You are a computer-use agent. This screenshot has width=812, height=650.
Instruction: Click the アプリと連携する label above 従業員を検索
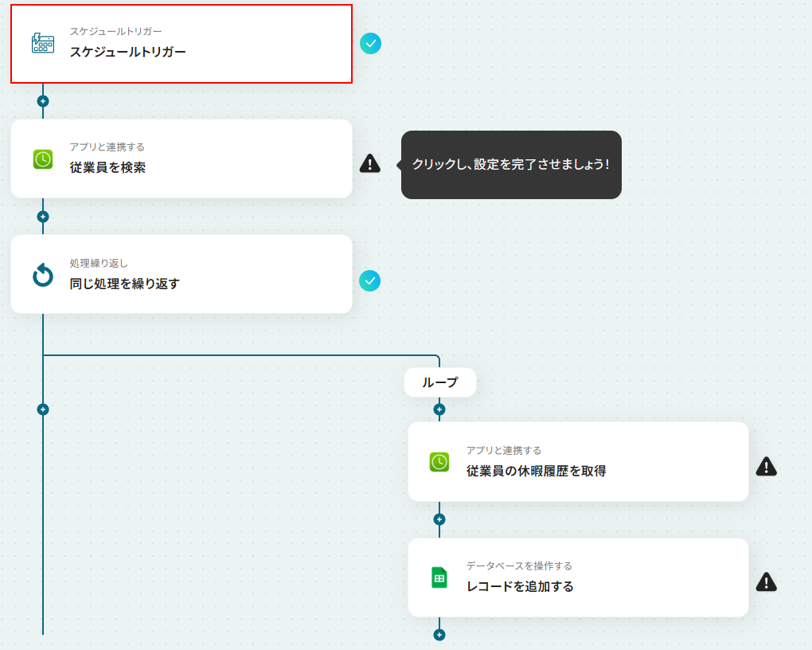coord(107,147)
